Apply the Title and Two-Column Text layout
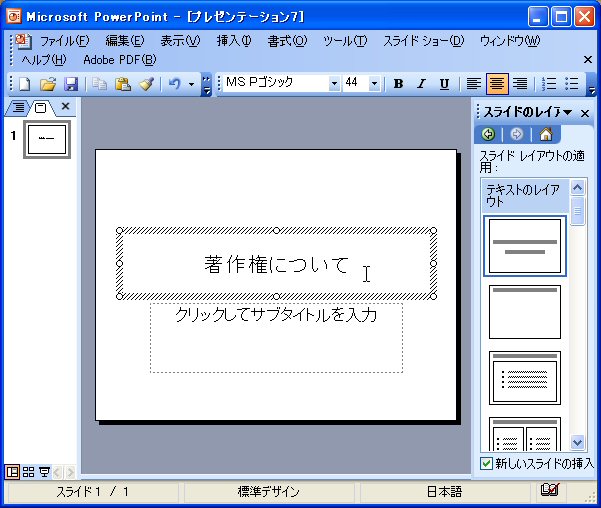 coord(525,434)
